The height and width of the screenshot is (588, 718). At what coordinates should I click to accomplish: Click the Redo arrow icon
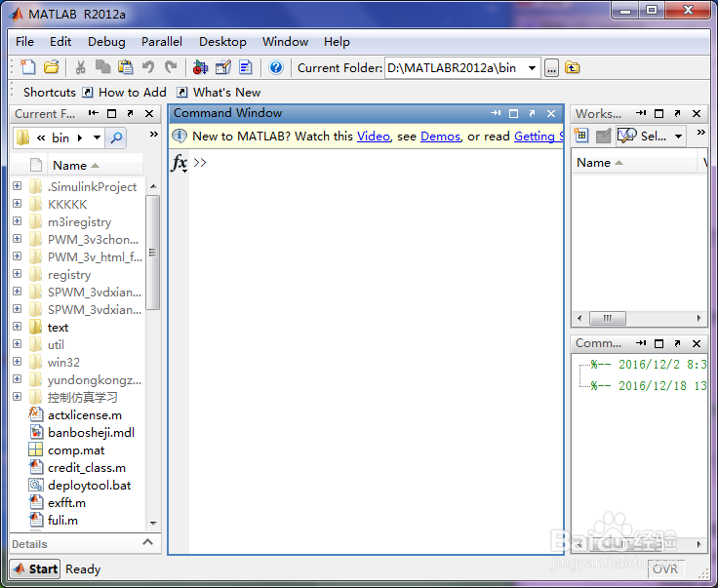171,67
